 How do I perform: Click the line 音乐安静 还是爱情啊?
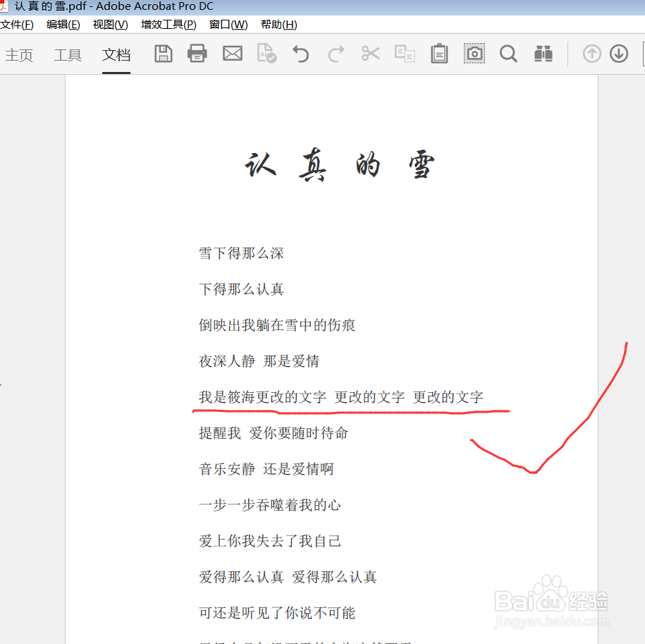[266, 468]
